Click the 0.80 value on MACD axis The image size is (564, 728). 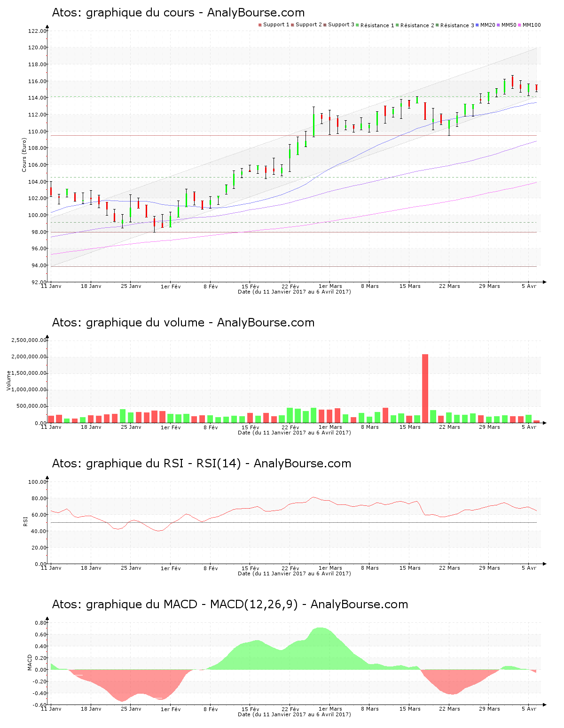(41, 623)
